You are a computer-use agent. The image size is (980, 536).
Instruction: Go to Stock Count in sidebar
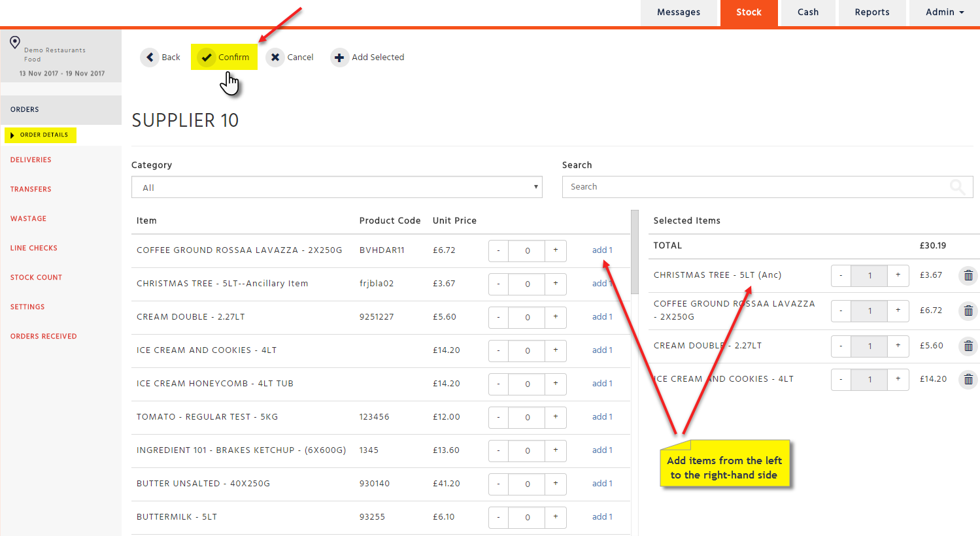37,277
